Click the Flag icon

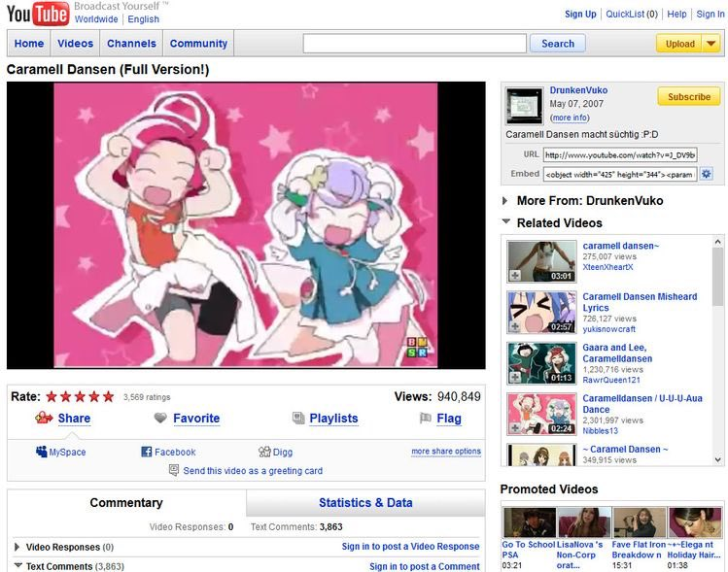tap(425, 418)
